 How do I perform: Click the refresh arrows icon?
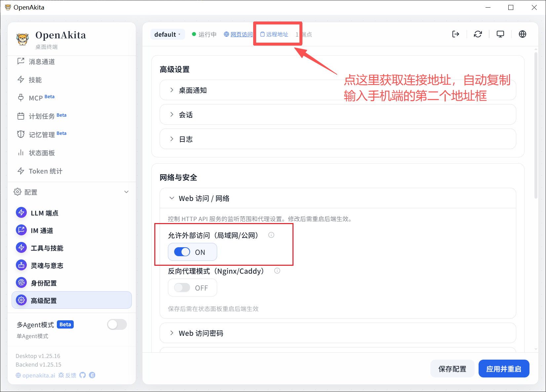pyautogui.click(x=478, y=34)
